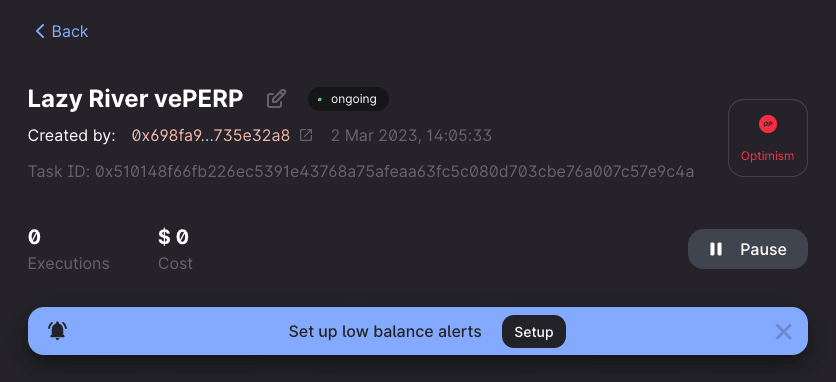Dismiss the low balance alerts banner
Viewport: 836px width, 382px height.
point(783,332)
